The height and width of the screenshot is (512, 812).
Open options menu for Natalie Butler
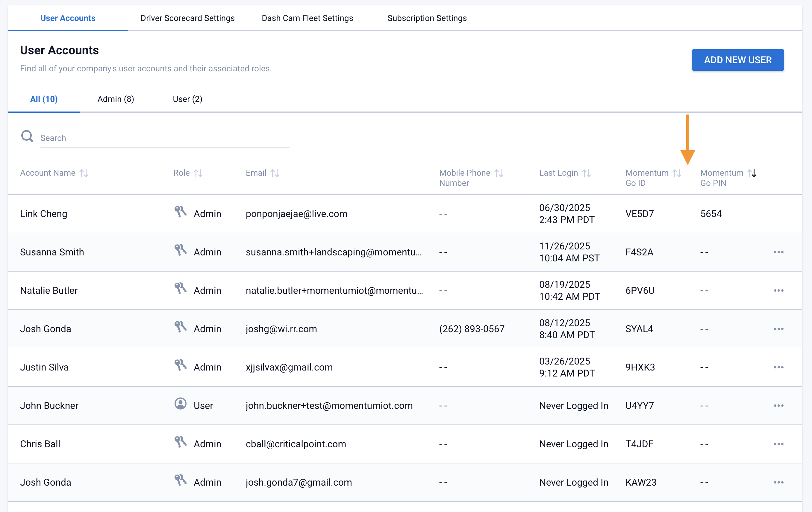[778, 290]
